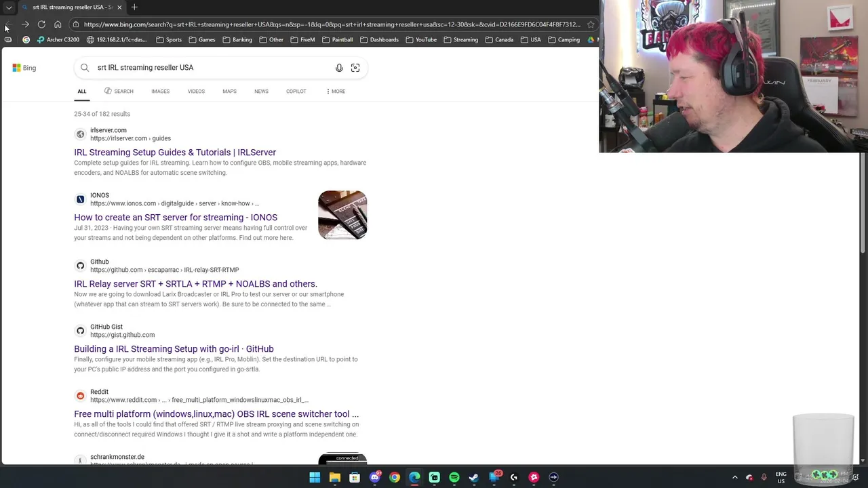Expand the Camping bookmarks folder
868x488 pixels.
(x=564, y=39)
